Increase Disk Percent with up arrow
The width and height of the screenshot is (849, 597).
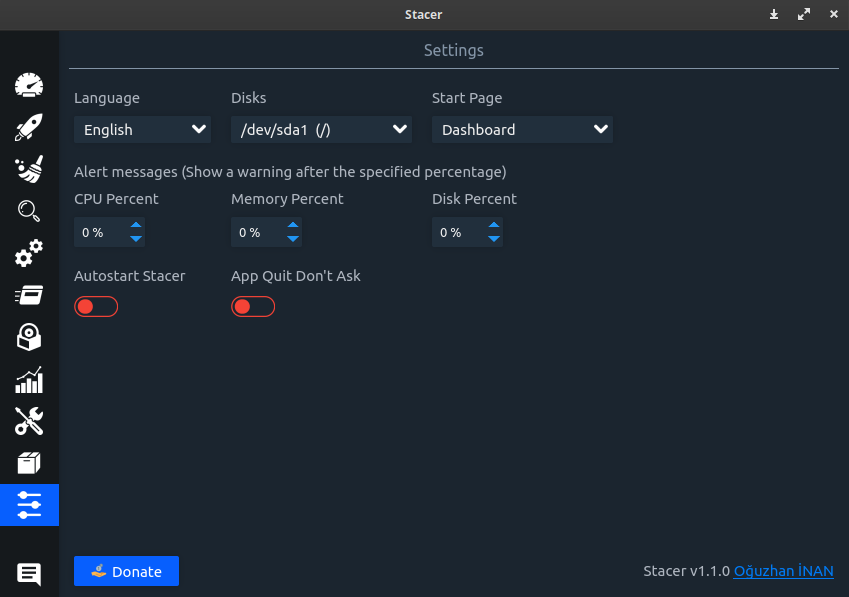click(494, 225)
